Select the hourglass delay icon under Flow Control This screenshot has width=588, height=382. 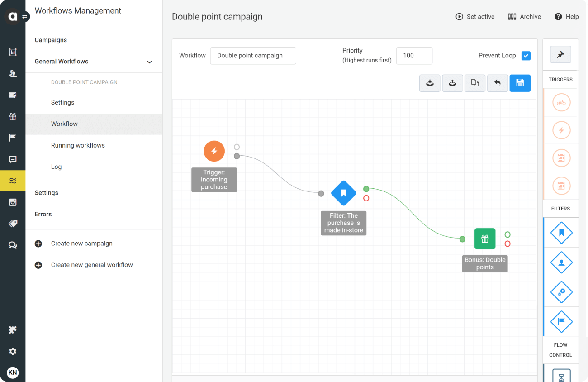(x=561, y=376)
